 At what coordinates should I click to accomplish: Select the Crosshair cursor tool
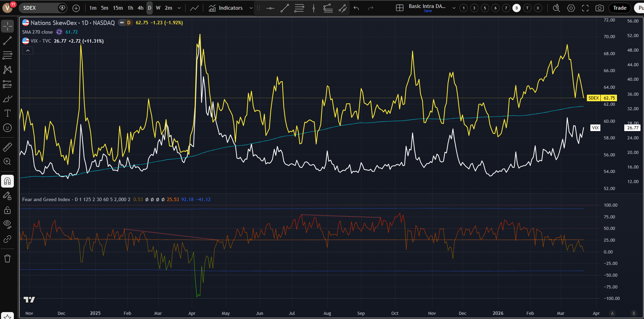pos(8,26)
